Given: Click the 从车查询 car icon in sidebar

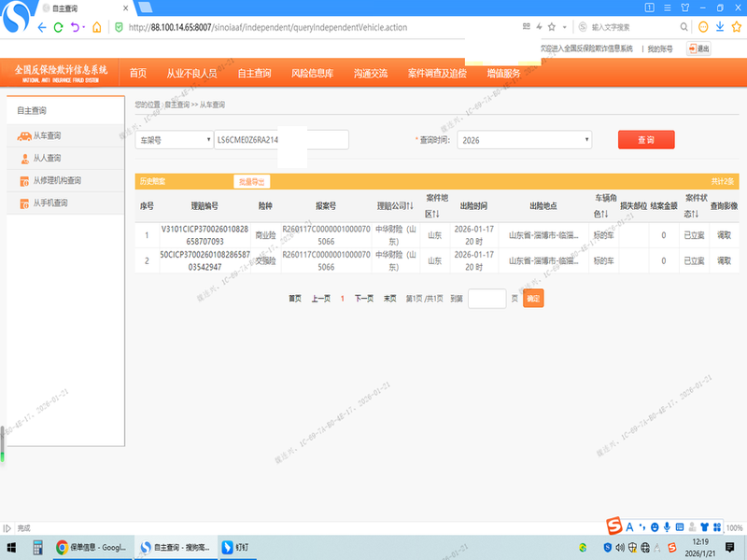Looking at the screenshot, I should 23,136.
